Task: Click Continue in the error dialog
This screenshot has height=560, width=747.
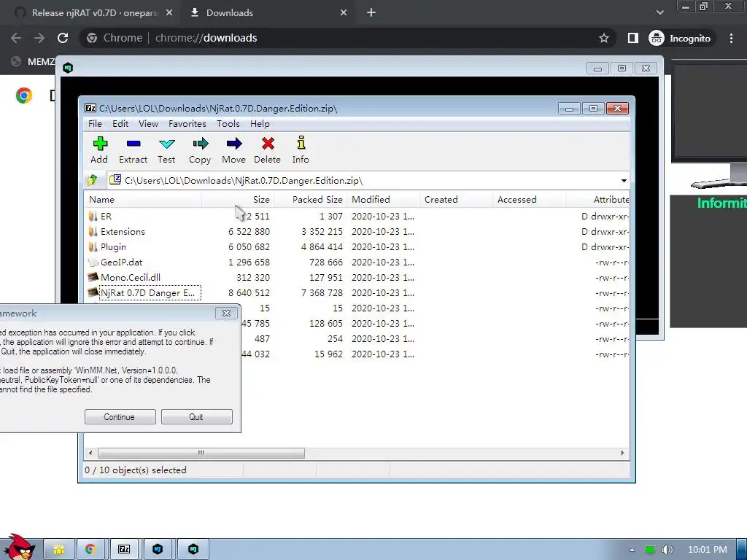Action: tap(120, 416)
